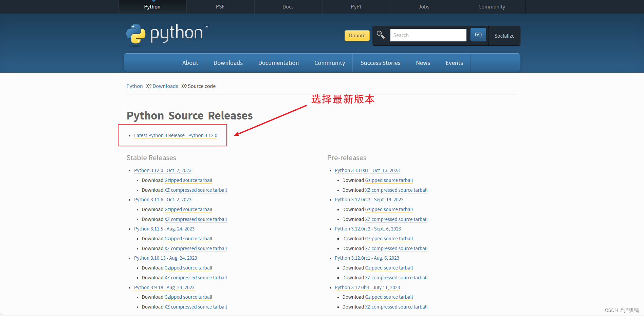Click the Python logo
Image resolution: width=644 pixels, height=316 pixels.
(x=166, y=34)
